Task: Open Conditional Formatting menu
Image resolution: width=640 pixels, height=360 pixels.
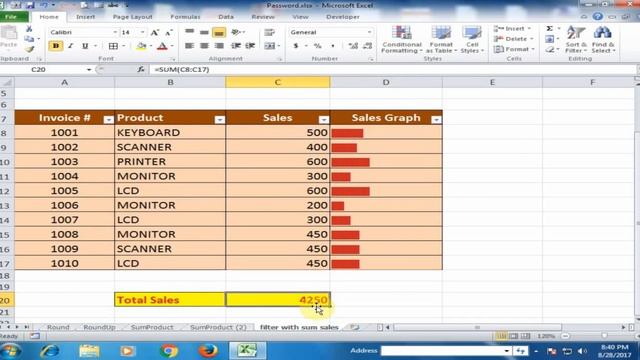Action: coord(402,39)
